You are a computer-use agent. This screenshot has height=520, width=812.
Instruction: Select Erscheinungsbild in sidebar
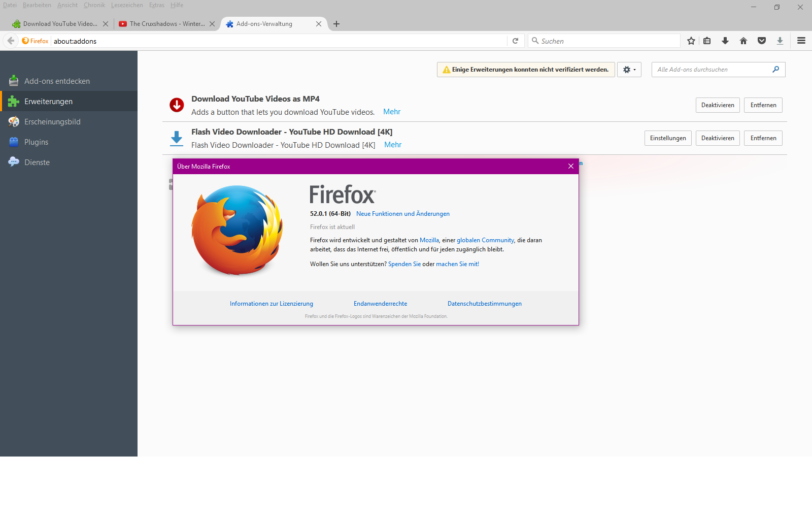(x=69, y=122)
